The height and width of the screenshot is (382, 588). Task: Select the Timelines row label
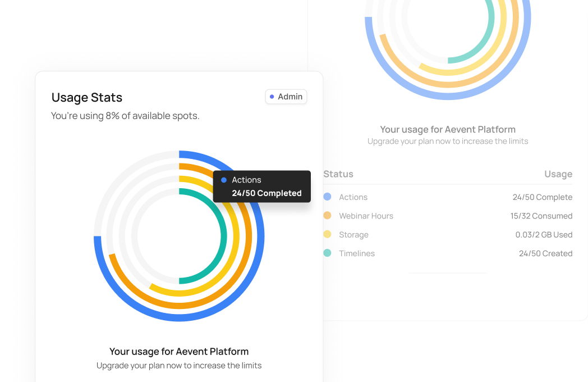click(357, 253)
